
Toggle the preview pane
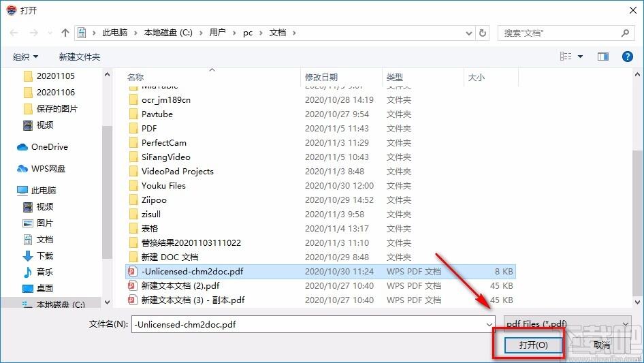603,57
